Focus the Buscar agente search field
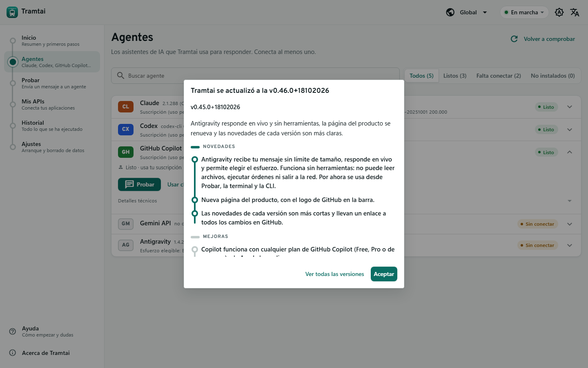The width and height of the screenshot is (588, 368). coord(255,76)
